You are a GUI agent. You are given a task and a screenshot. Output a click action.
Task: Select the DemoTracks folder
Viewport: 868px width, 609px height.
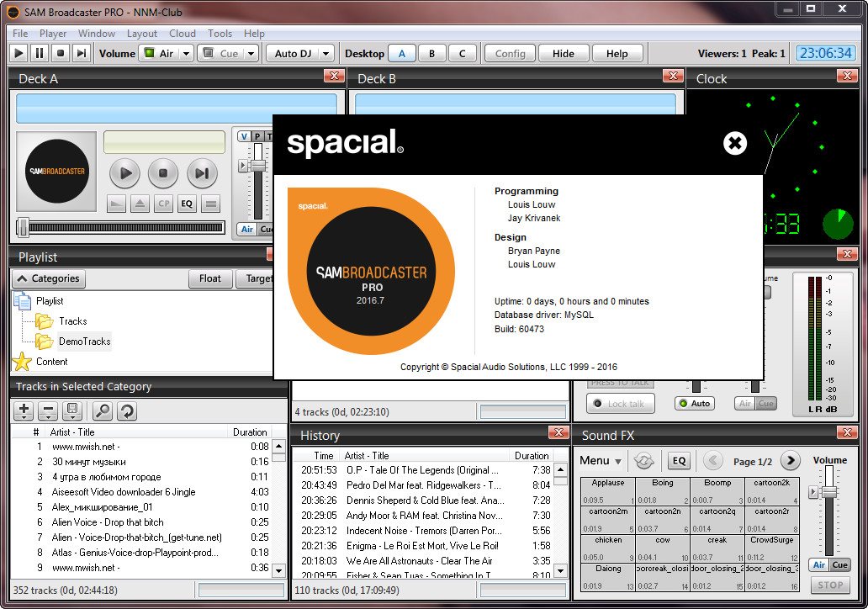click(x=84, y=341)
